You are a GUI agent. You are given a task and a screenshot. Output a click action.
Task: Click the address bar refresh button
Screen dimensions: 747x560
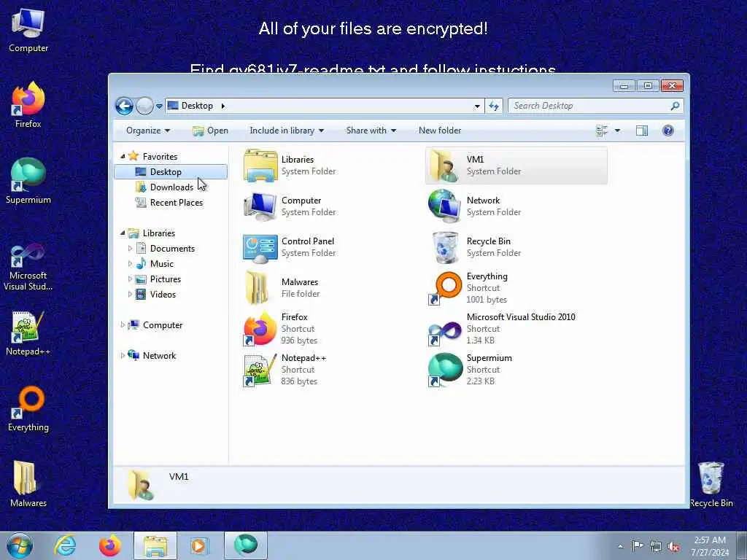[x=494, y=106]
